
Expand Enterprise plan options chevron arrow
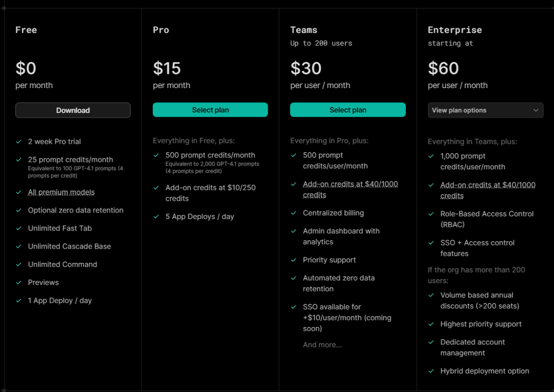tap(536, 110)
